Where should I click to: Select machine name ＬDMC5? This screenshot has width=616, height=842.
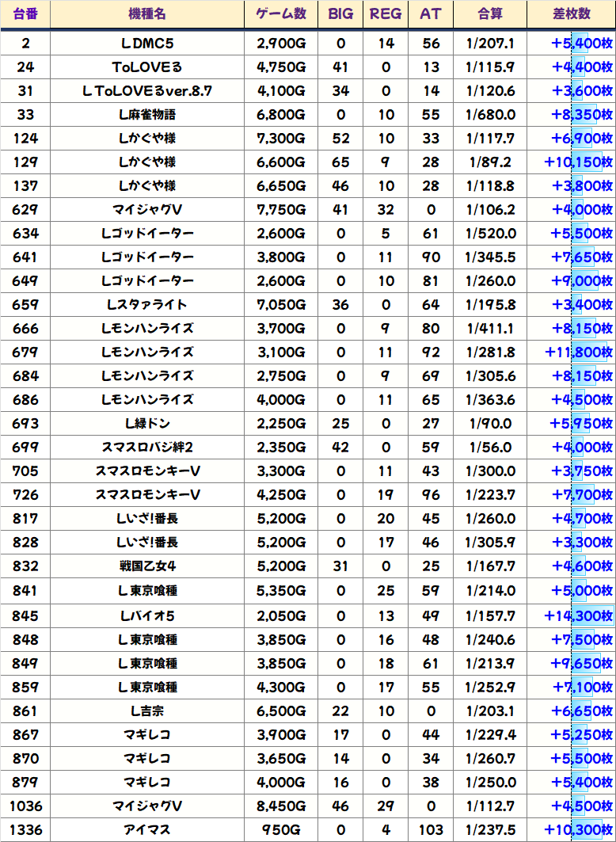tap(147, 44)
